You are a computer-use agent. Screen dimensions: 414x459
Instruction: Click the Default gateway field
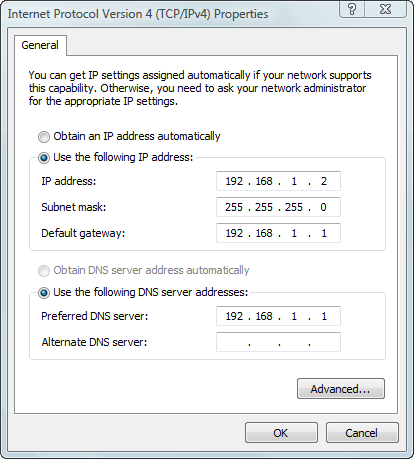(278, 233)
